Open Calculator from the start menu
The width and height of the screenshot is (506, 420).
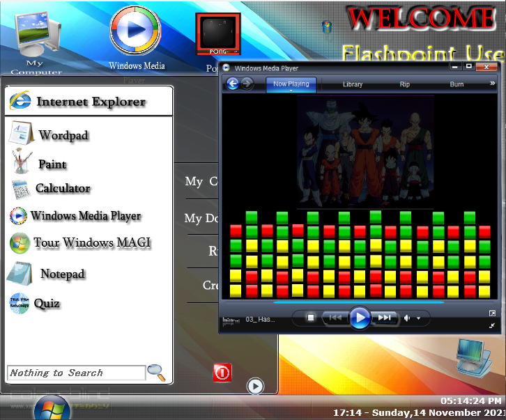click(63, 188)
